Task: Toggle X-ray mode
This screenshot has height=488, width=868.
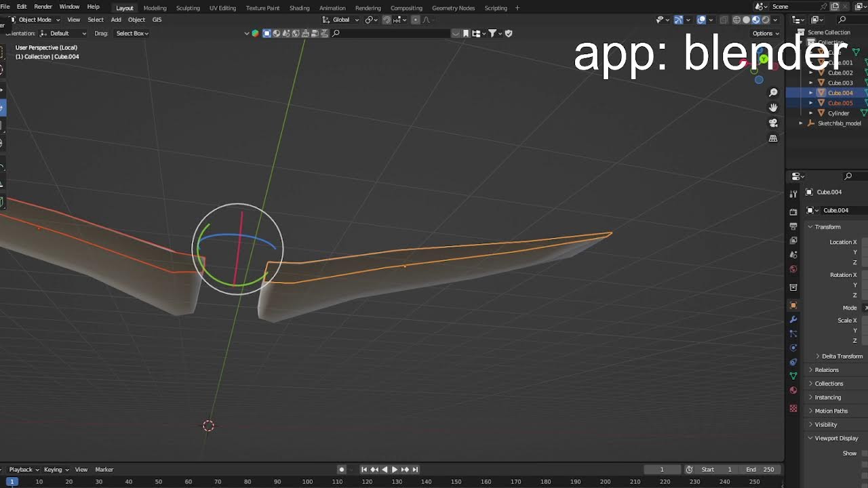Action: 723,20
